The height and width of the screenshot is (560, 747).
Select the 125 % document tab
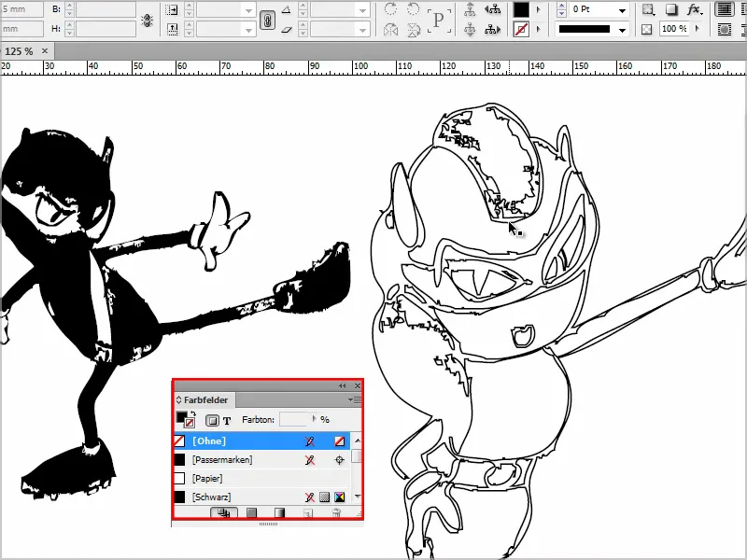pos(18,51)
